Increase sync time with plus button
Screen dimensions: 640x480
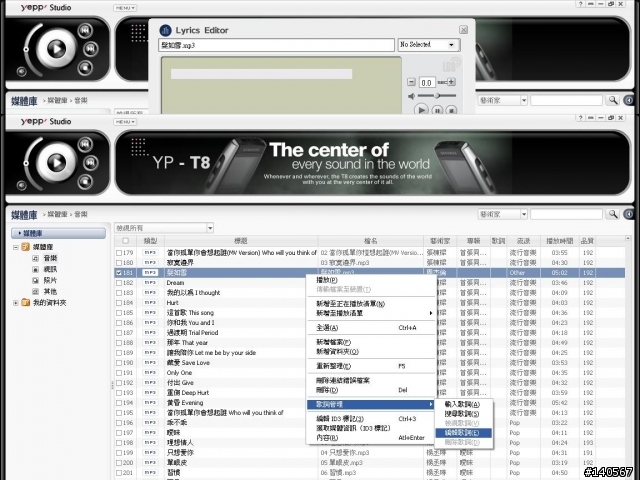pos(451,82)
